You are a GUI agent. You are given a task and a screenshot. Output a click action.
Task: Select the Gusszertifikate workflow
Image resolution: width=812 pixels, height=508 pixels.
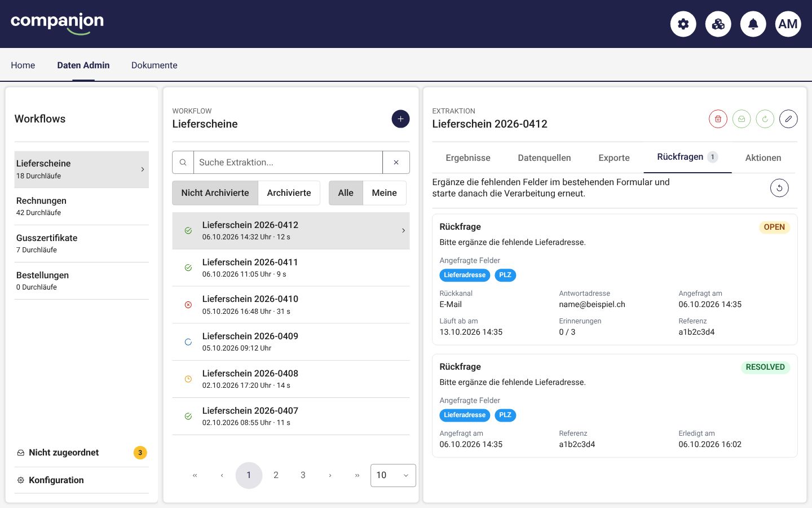pyautogui.click(x=82, y=244)
